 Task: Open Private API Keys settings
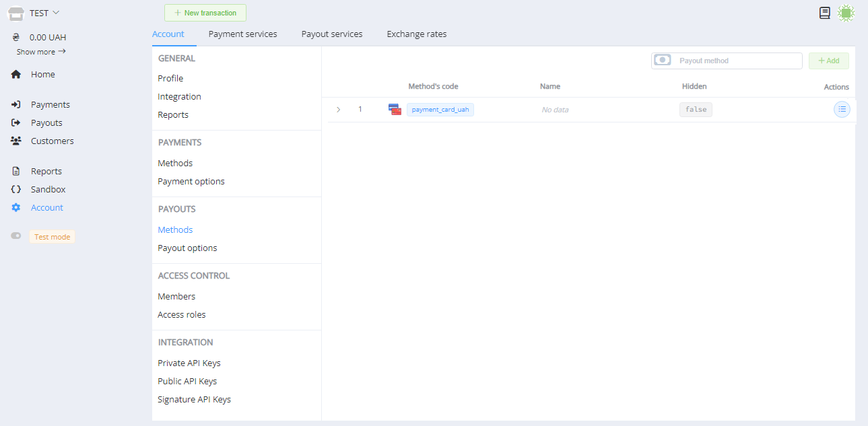tap(189, 363)
